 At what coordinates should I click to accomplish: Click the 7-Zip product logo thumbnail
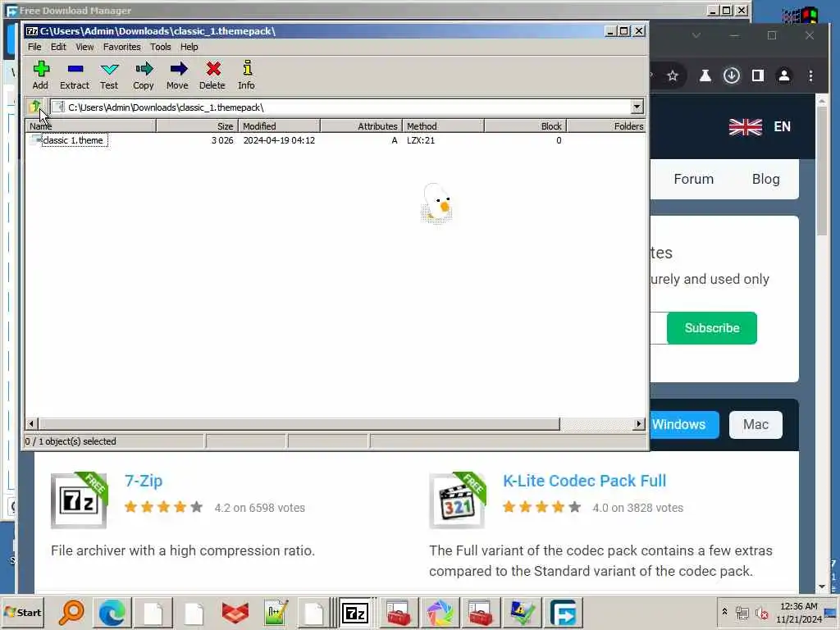[x=79, y=501]
